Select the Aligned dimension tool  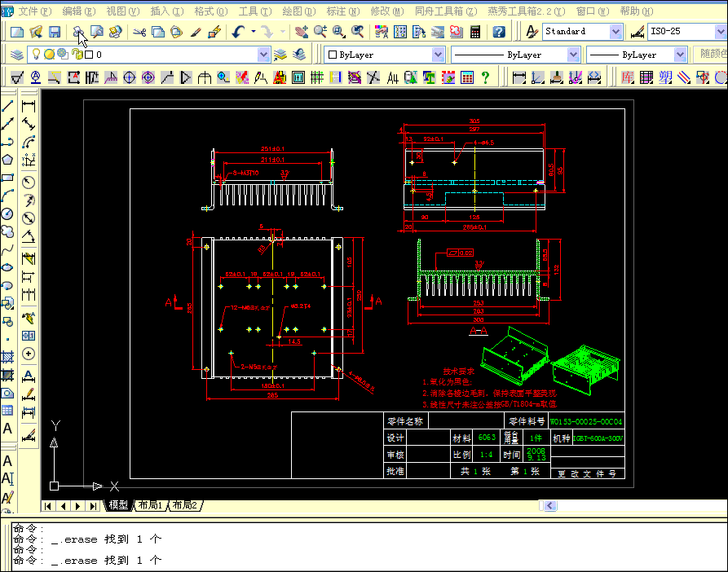[x=29, y=125]
